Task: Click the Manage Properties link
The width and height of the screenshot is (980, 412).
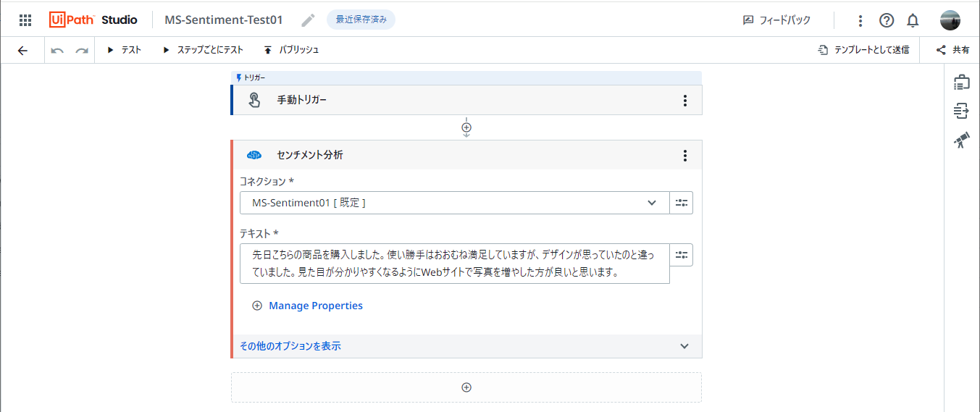Action: click(316, 306)
